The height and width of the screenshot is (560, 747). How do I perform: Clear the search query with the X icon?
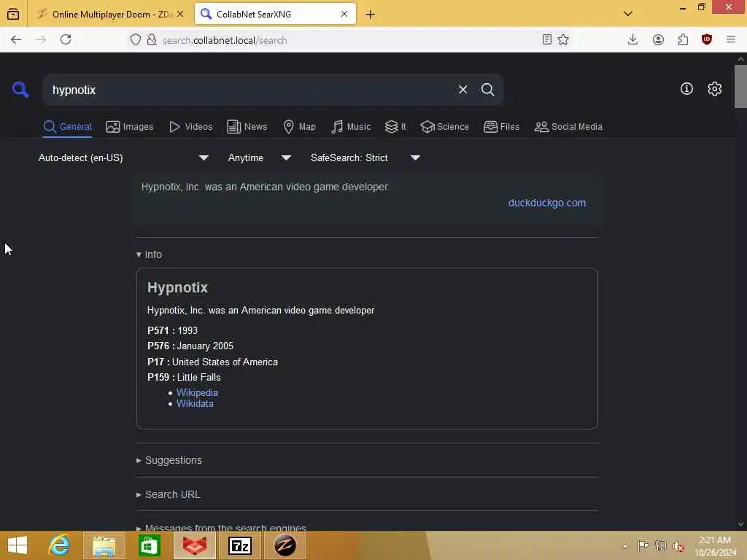[x=462, y=90]
